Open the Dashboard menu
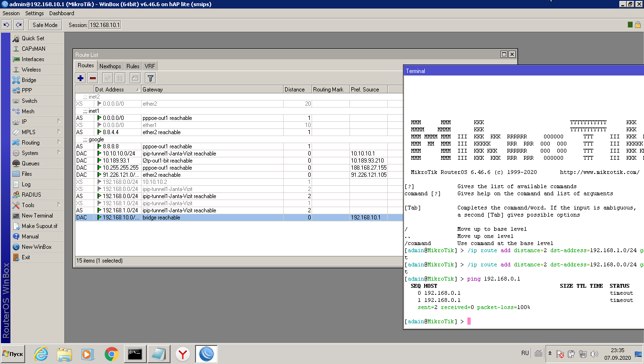 (62, 13)
